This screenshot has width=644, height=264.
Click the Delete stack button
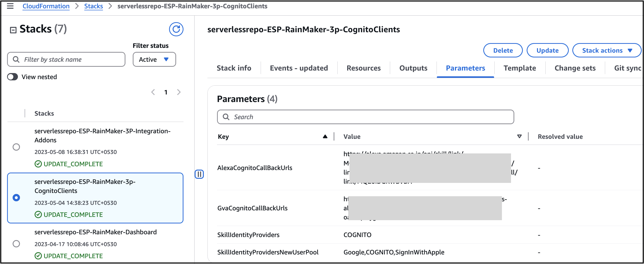(x=503, y=50)
